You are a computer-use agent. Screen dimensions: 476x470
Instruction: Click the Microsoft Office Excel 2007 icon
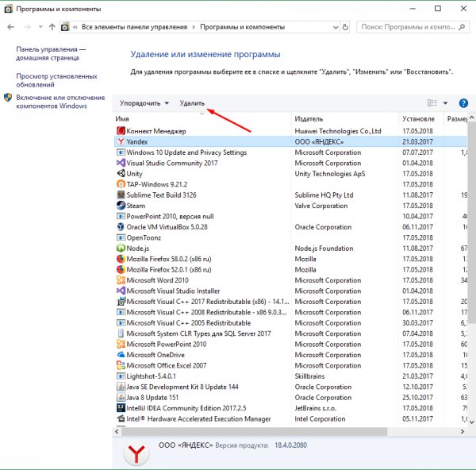pos(121,365)
